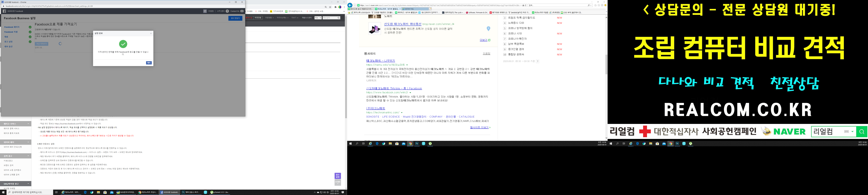Open 키워드광고 in the sidebar
Viewport: 868px width, 195px height.
point(8,161)
